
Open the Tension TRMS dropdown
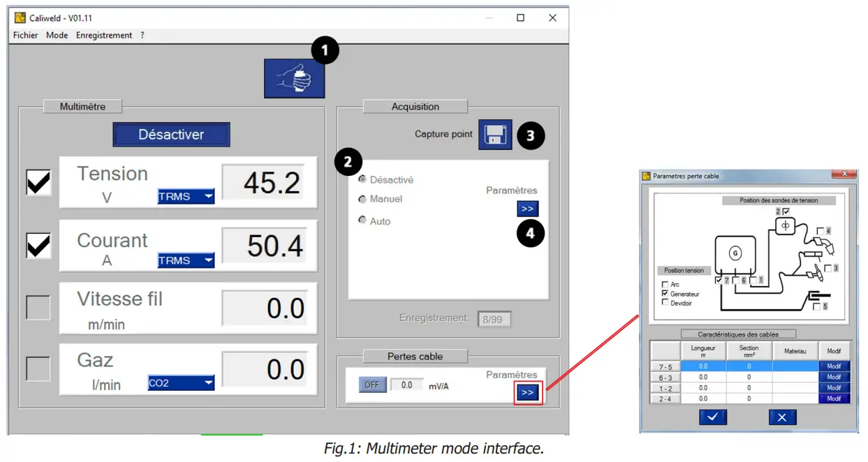pos(185,197)
